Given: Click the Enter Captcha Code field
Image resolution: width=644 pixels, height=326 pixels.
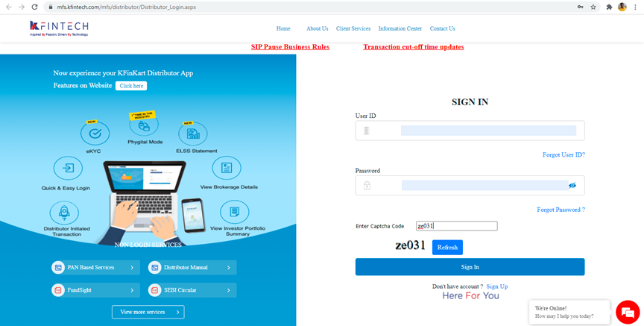Looking at the screenshot, I should [457, 226].
